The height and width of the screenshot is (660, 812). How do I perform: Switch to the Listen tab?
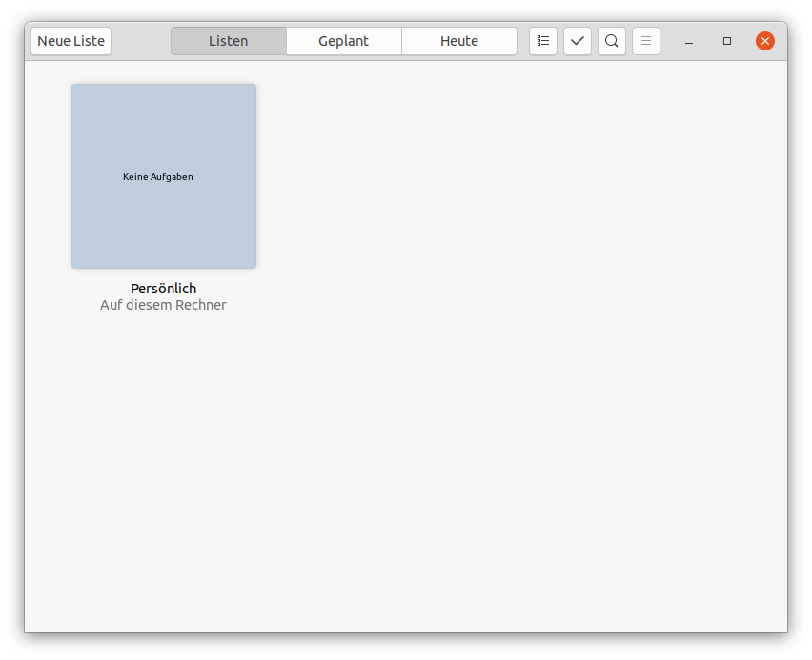tap(229, 41)
